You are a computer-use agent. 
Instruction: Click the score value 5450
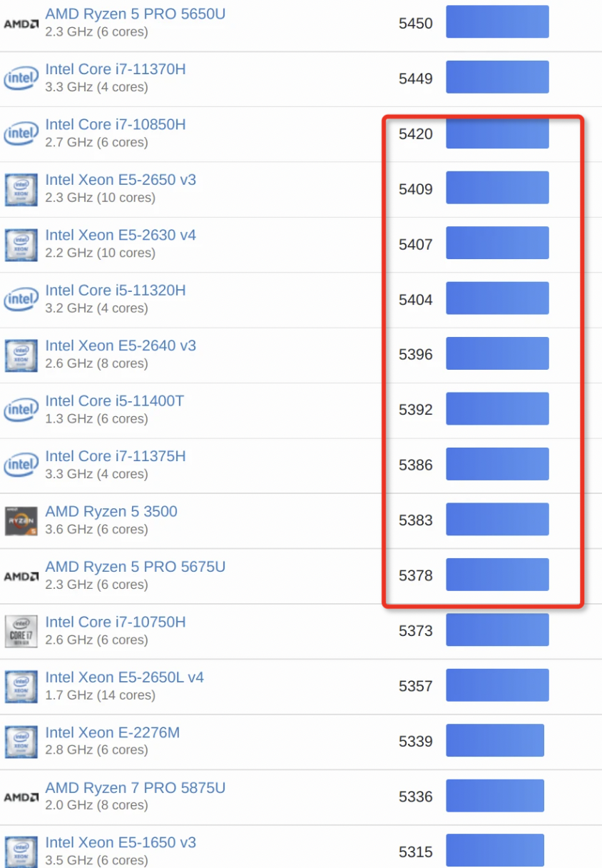(416, 24)
